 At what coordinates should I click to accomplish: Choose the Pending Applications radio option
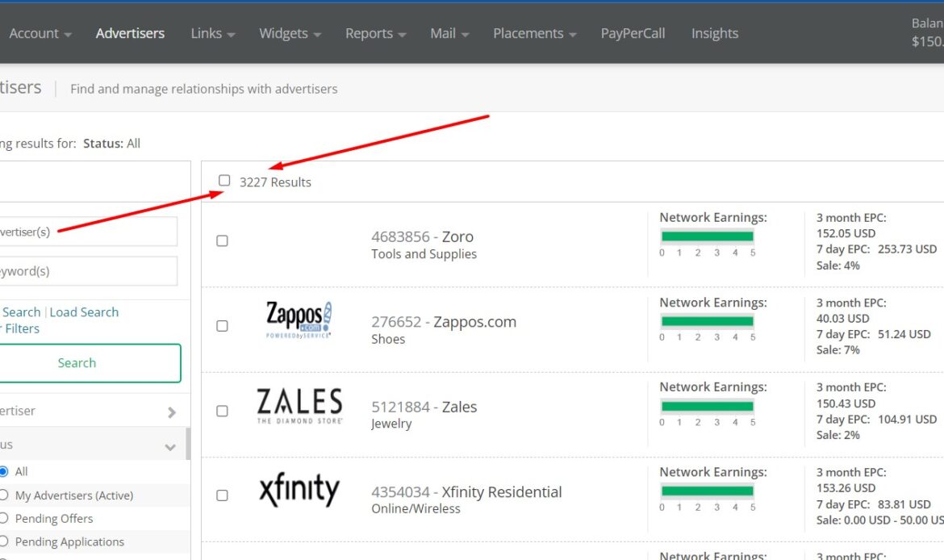(3, 542)
